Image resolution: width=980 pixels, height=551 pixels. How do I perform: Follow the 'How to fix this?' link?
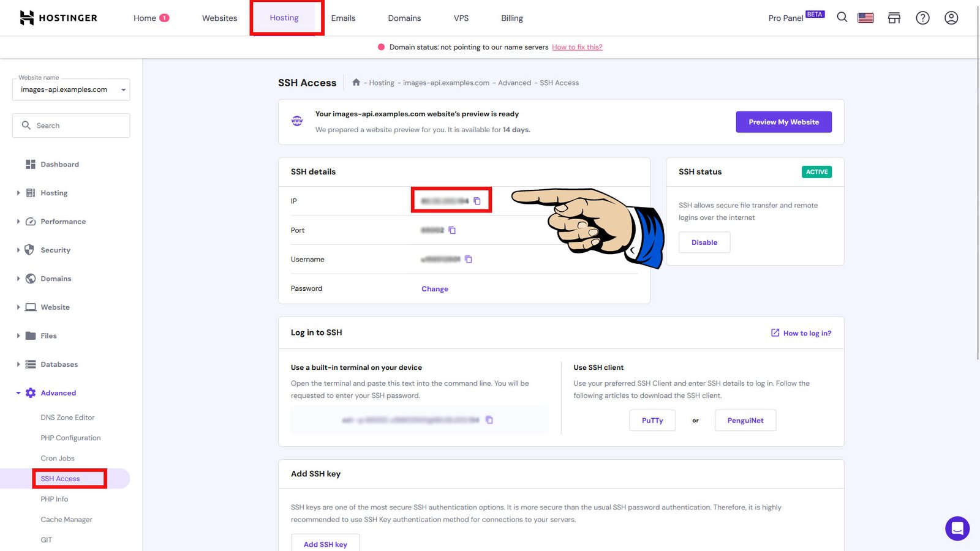tap(577, 47)
